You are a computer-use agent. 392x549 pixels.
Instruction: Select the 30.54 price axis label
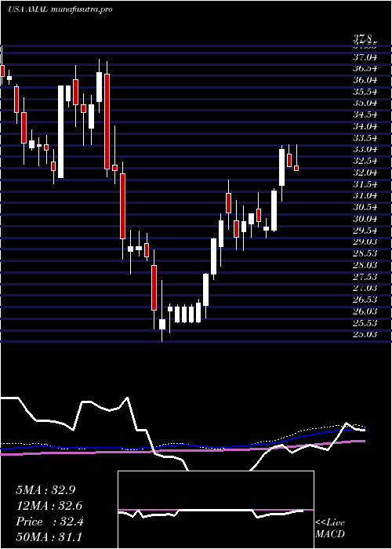point(365,207)
